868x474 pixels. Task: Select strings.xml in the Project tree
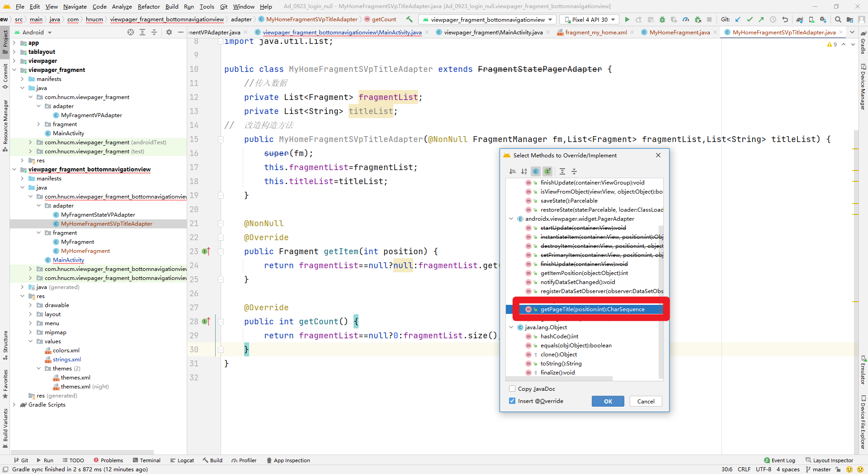point(66,360)
